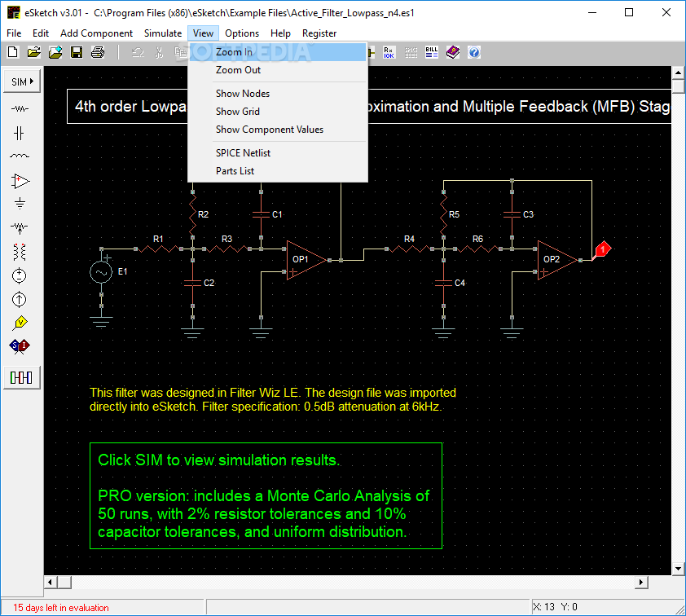Click the red output probe marker 1
The height and width of the screenshot is (616, 686).
click(x=602, y=250)
